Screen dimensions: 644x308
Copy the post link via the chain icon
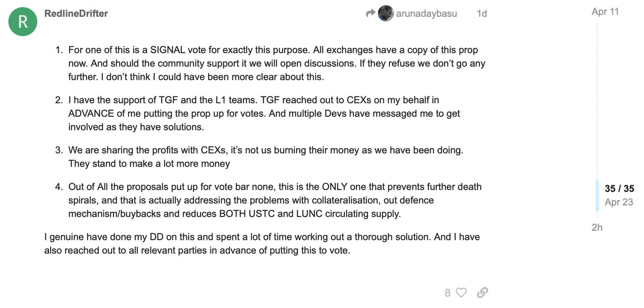483,292
